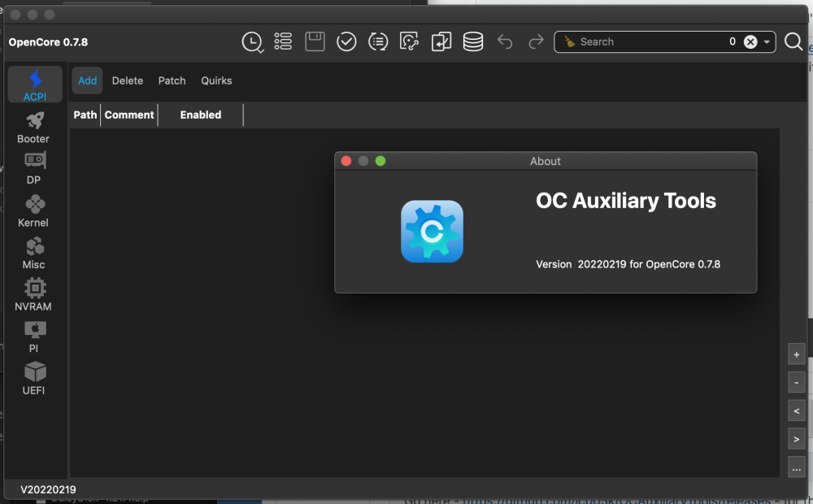Viewport: 813px width, 504px height.
Task: Click the OpenCore 0.7.8 title label
Action: [48, 42]
